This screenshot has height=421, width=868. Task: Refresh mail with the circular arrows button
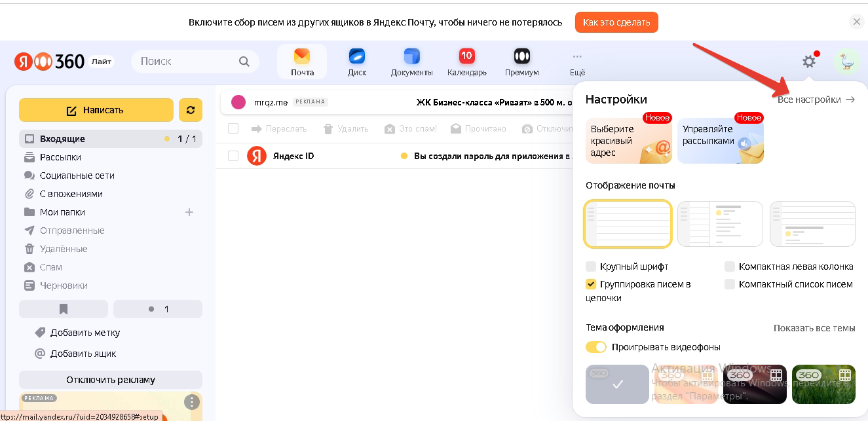[191, 110]
